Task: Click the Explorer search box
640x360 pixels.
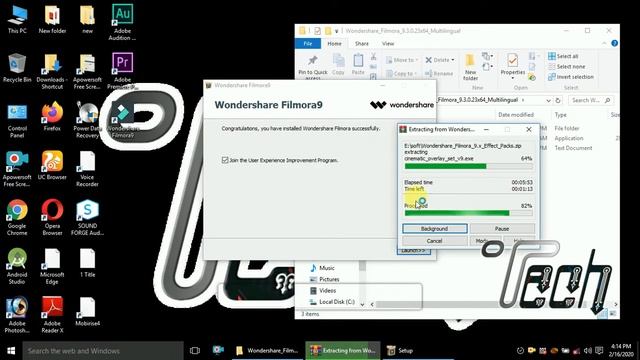Action: tap(590, 100)
